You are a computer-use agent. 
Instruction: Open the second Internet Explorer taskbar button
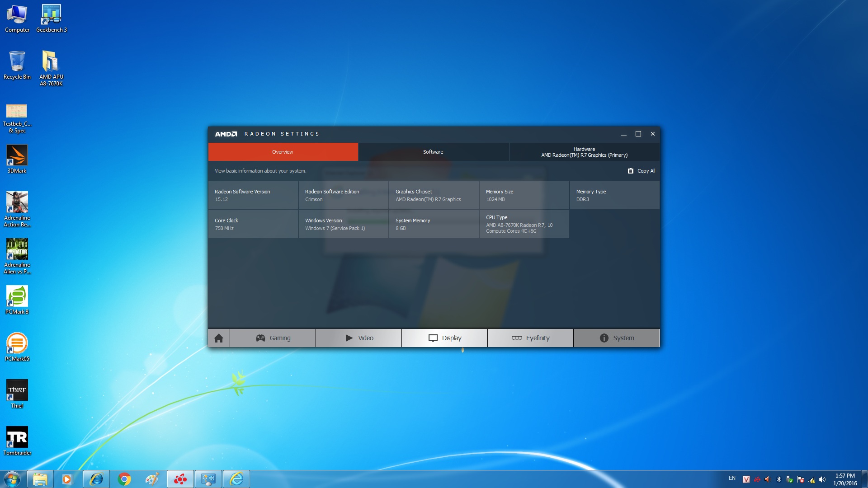[236, 479]
